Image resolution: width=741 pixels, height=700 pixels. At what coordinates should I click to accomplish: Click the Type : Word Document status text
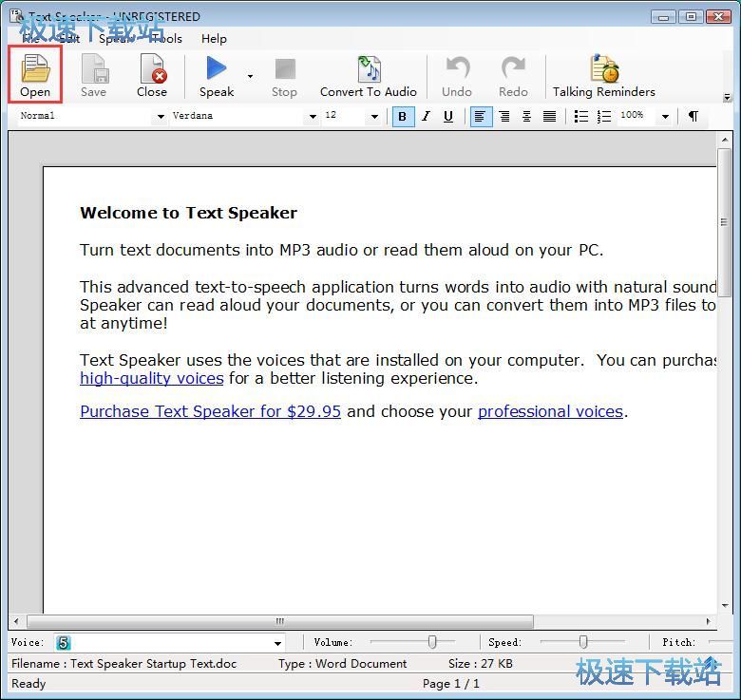coord(343,664)
